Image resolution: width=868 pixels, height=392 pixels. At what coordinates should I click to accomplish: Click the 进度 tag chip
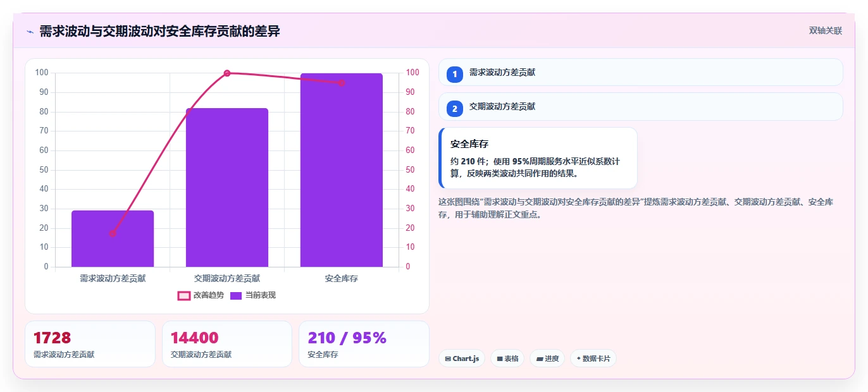click(547, 358)
